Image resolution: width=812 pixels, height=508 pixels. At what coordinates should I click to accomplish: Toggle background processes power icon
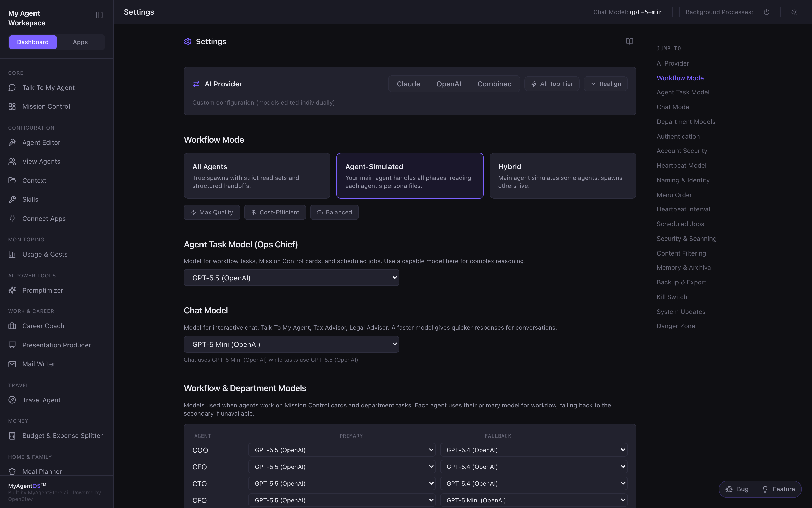[x=766, y=12]
